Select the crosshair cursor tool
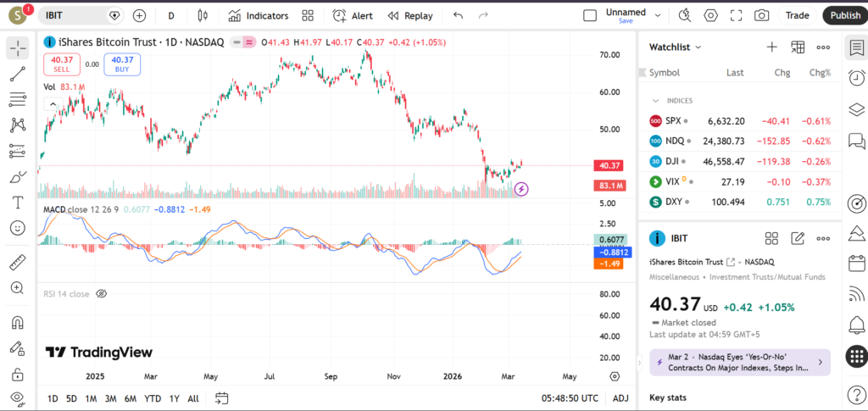 click(17, 48)
